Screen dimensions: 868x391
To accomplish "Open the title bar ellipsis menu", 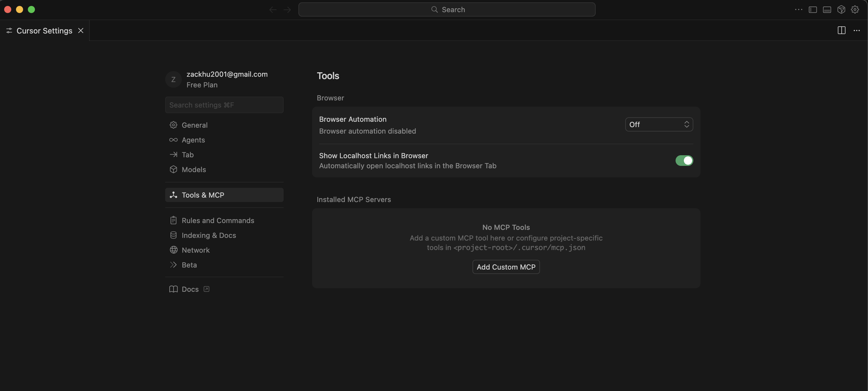I will 798,9.
